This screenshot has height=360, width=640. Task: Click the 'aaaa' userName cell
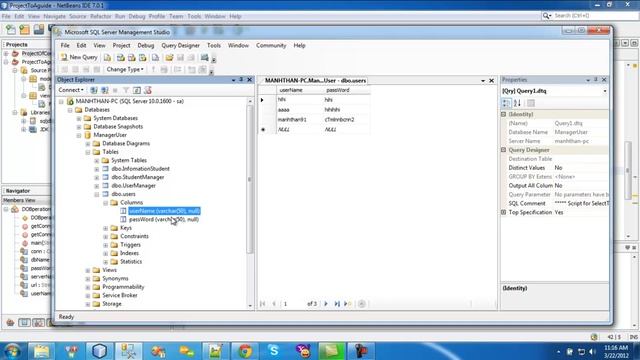pos(299,110)
